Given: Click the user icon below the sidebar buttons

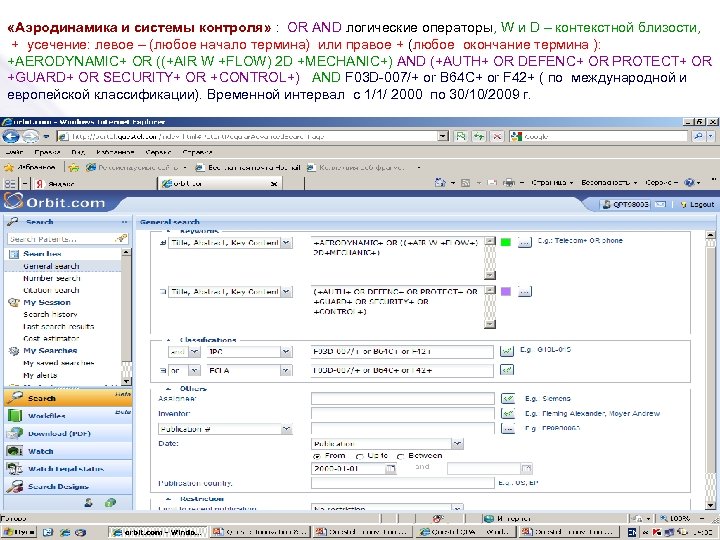Looking at the screenshot, I should 89,503.
